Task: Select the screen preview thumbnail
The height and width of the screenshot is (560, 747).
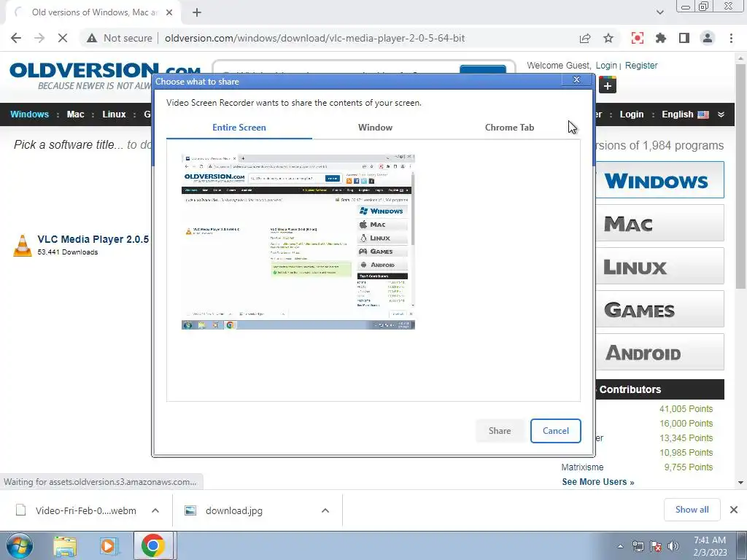Action: (298, 242)
